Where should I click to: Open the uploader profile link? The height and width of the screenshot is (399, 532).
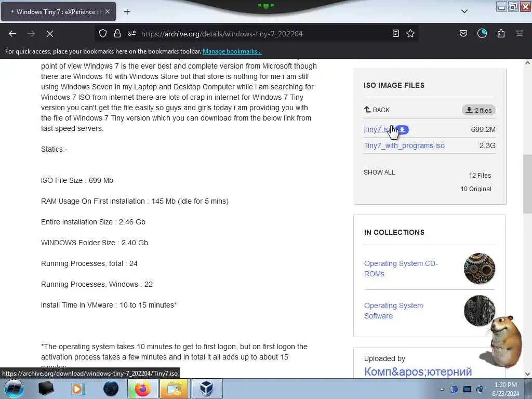pos(418,371)
